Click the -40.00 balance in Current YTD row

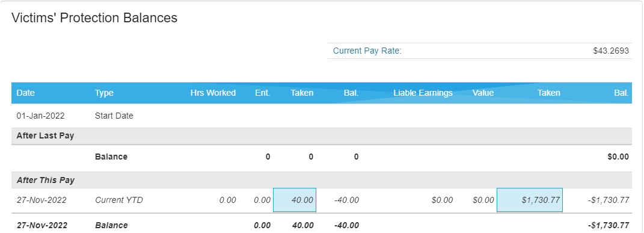click(x=346, y=200)
